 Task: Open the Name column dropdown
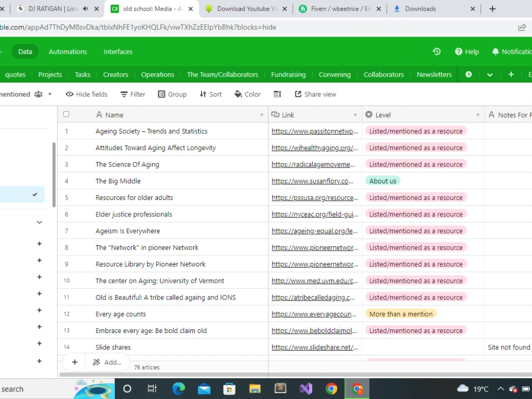(262, 115)
